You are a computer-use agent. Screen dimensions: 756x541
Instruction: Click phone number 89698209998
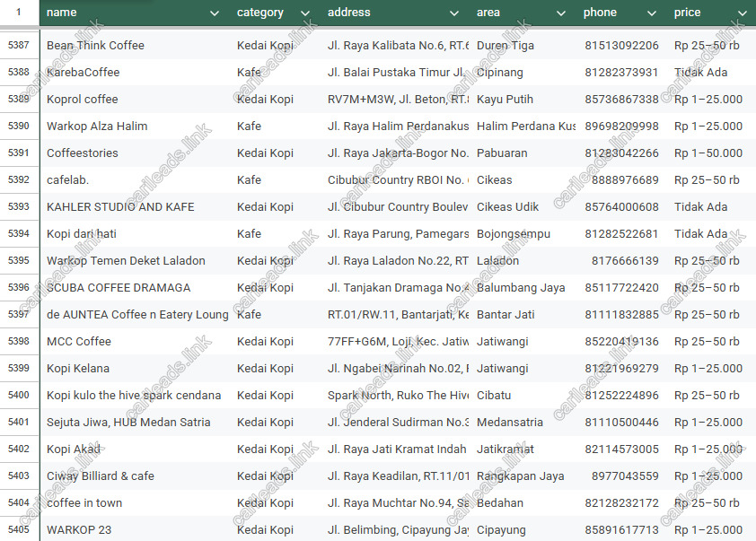click(621, 127)
